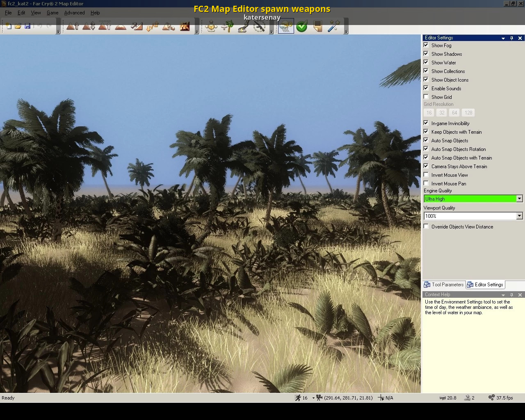Switch to the Tool Parameters tab
This screenshot has height=420, width=525.
pos(444,285)
